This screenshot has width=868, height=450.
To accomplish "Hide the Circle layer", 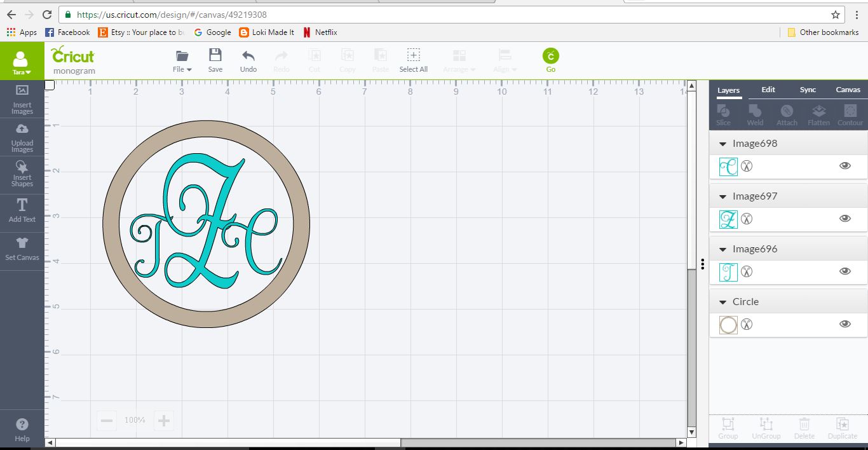I will click(x=844, y=324).
